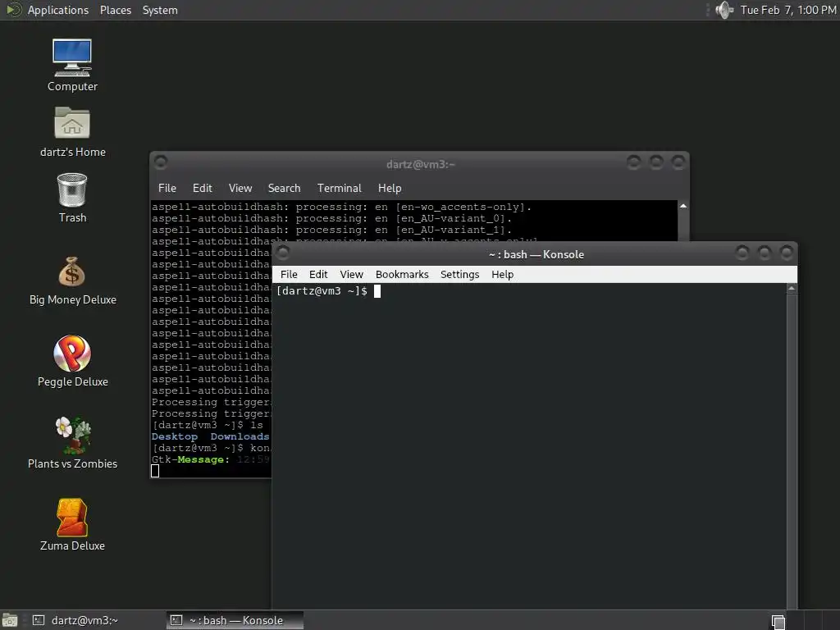840x630 pixels.
Task: Open Edit menu in dartz@vm3 terminal
Action: [x=203, y=188]
